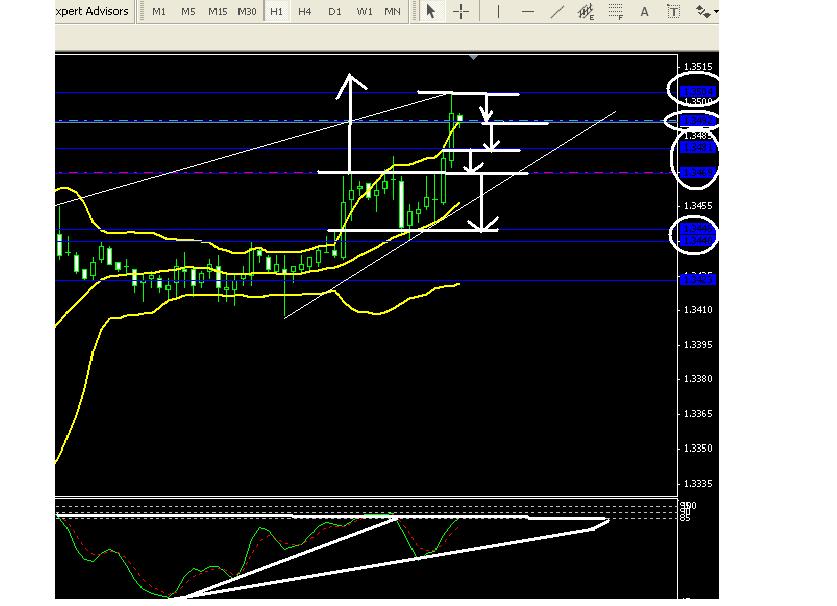Select the trendline drawing tool

pos(557,12)
